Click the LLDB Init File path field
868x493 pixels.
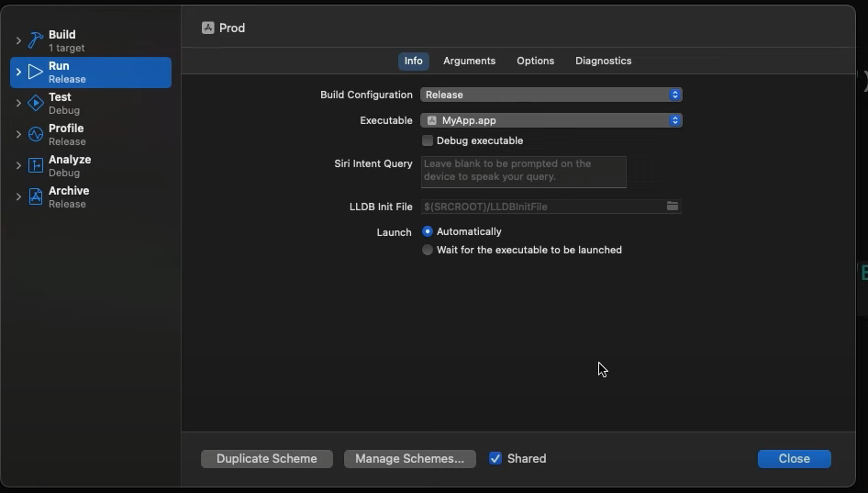coord(551,207)
